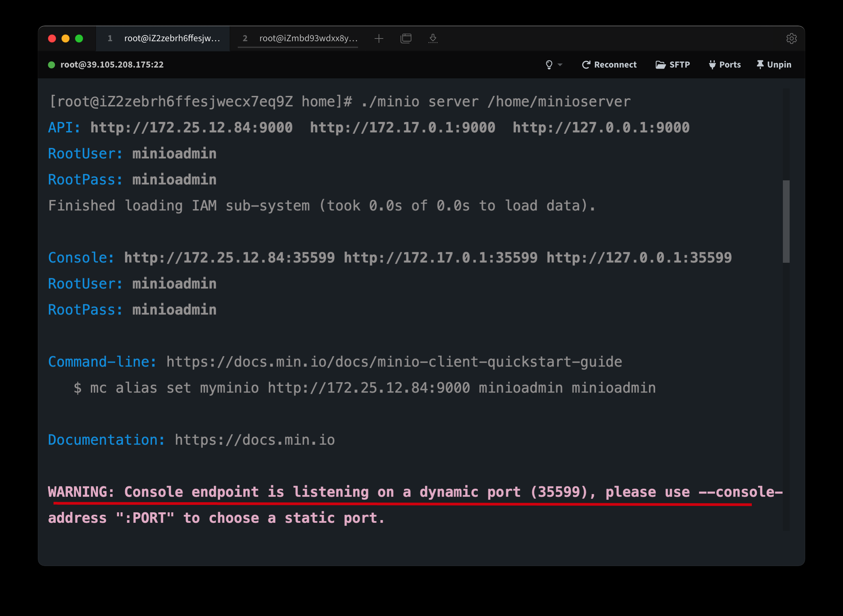This screenshot has width=843, height=616.
Task: Open a new tab with plus icon
Action: [x=379, y=38]
